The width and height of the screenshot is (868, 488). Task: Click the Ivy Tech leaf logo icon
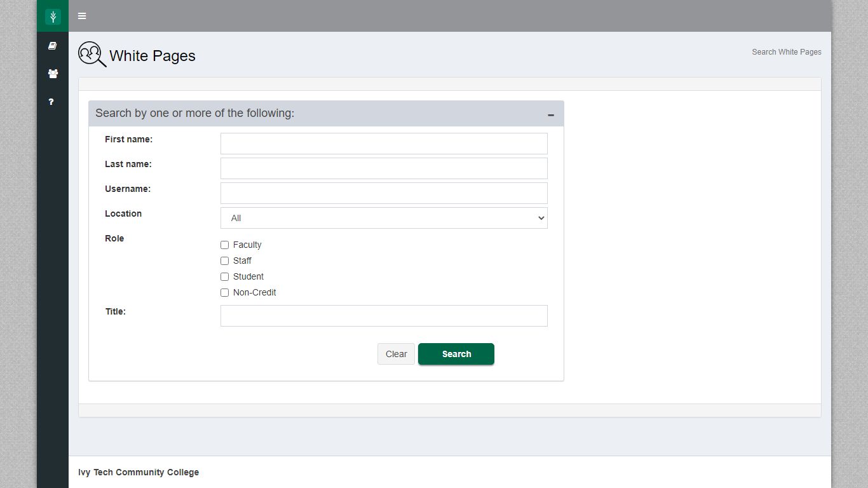point(53,17)
